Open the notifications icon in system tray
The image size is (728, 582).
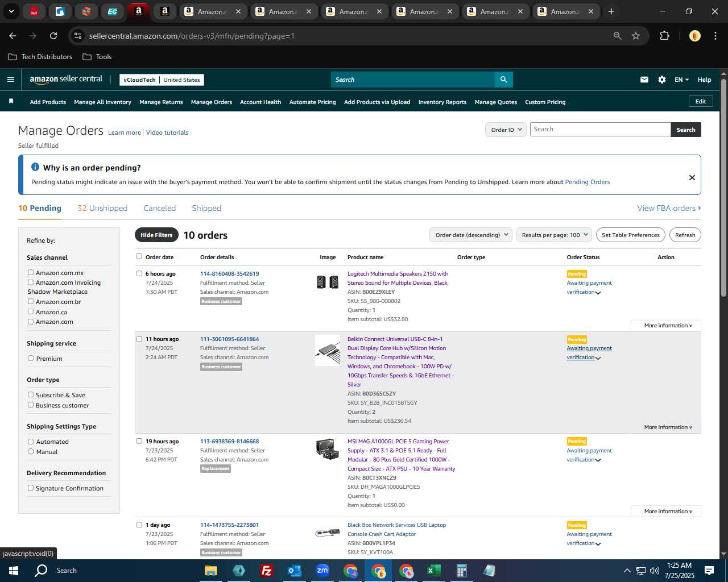pyautogui.click(x=709, y=571)
